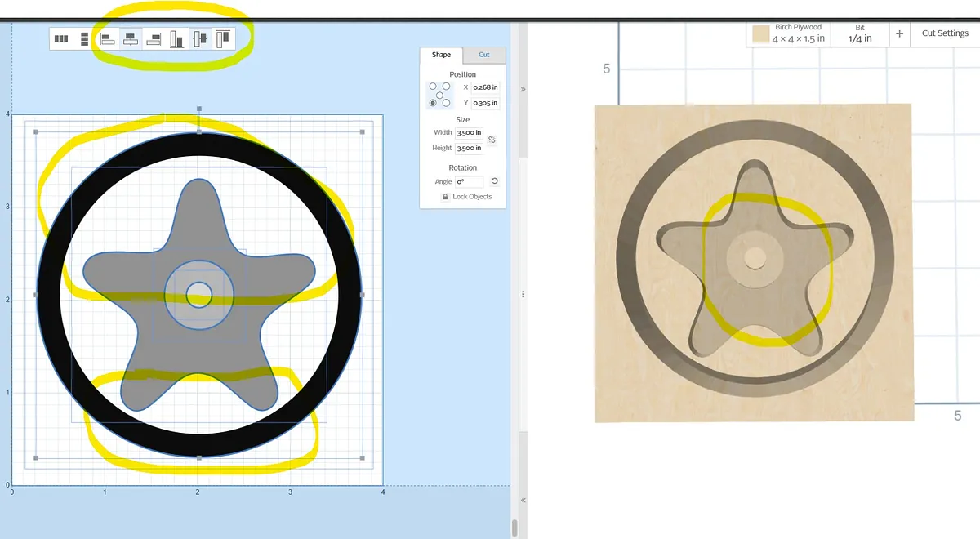The image size is (980, 539).
Task: Select the top-right position anchor radio
Action: tap(447, 87)
